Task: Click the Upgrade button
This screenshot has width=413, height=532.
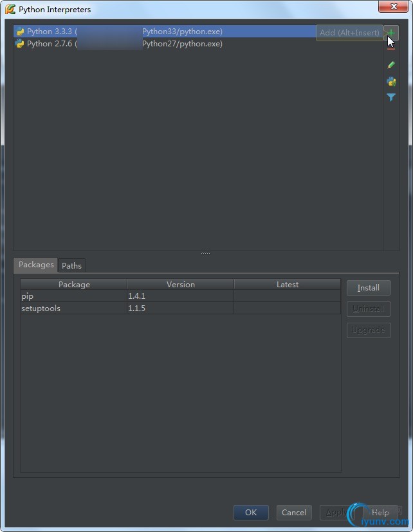Action: tap(369, 330)
